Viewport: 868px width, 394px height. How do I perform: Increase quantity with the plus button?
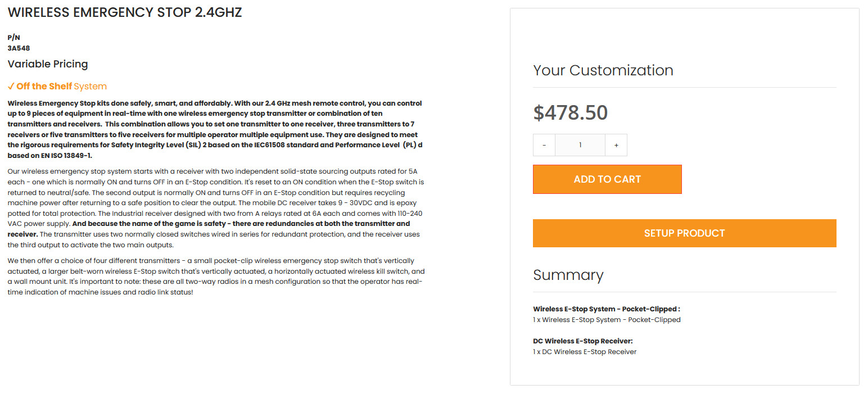pos(616,145)
